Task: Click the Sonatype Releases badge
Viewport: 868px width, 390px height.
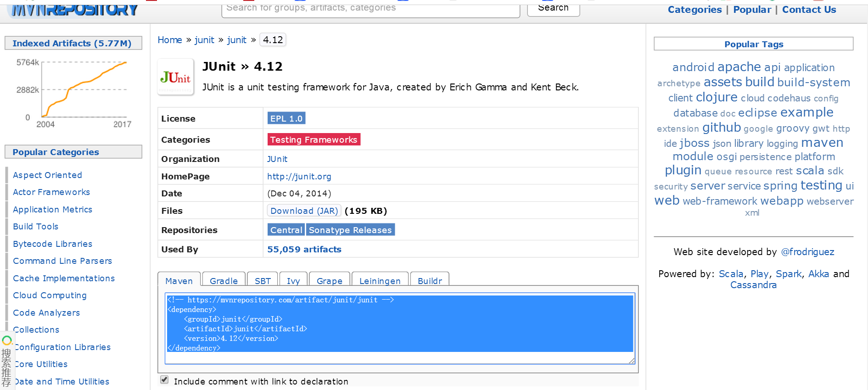Action: point(350,230)
